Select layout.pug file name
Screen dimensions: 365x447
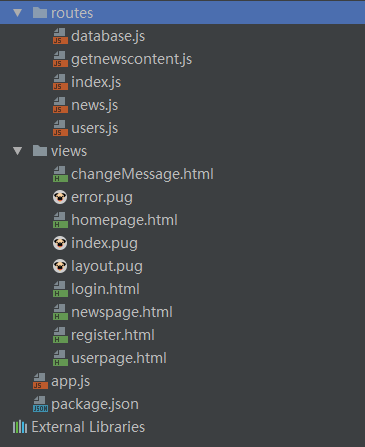[x=107, y=266]
